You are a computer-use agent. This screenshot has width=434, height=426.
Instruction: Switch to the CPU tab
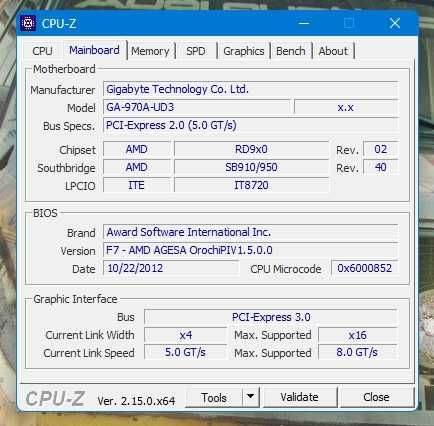42,51
